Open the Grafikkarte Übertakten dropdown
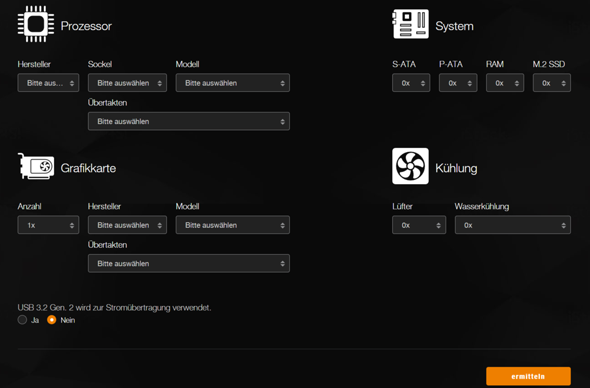 189,263
